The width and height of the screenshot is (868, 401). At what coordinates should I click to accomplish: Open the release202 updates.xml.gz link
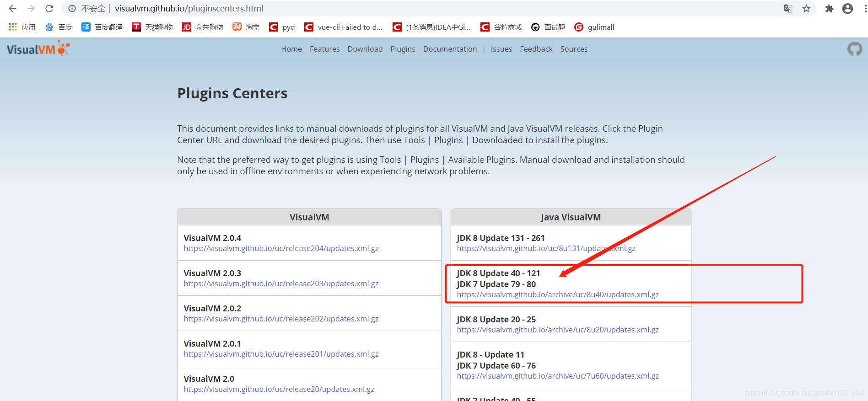click(x=281, y=319)
